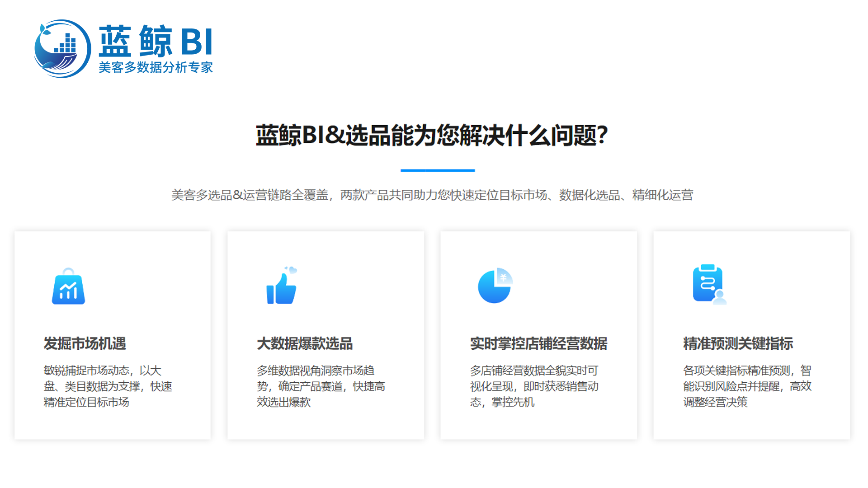The height and width of the screenshot is (488, 868).
Task: Select the 精准预测关键指标 card title
Action: (738, 343)
